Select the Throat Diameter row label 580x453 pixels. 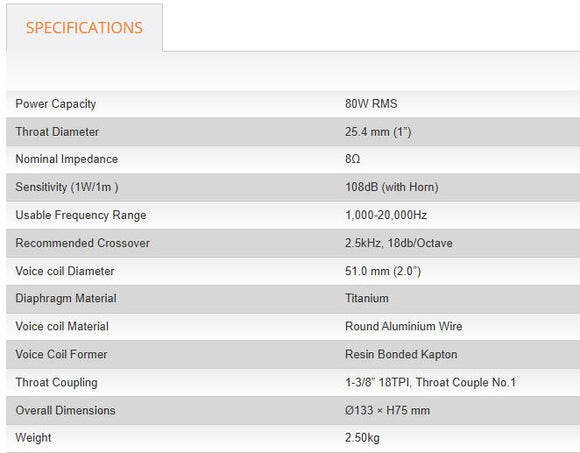57,132
